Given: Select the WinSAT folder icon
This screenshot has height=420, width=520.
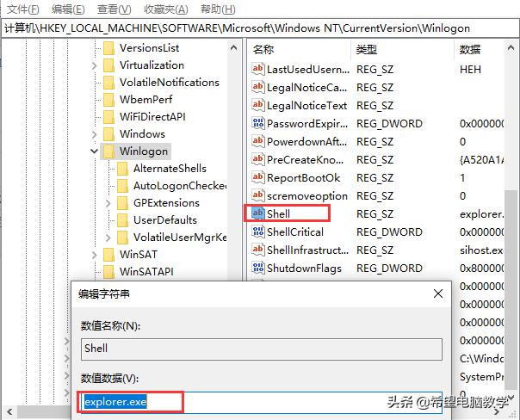Looking at the screenshot, I should pyautogui.click(x=108, y=255).
